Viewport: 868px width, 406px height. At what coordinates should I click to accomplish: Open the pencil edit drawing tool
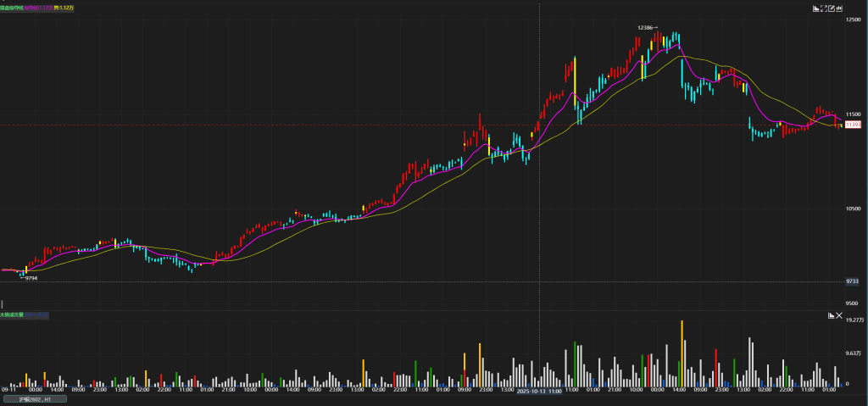832,8
